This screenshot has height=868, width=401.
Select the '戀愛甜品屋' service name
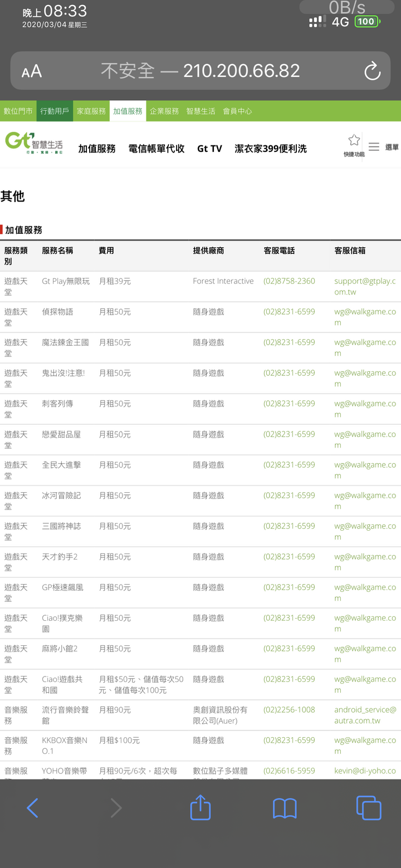pos(61,434)
